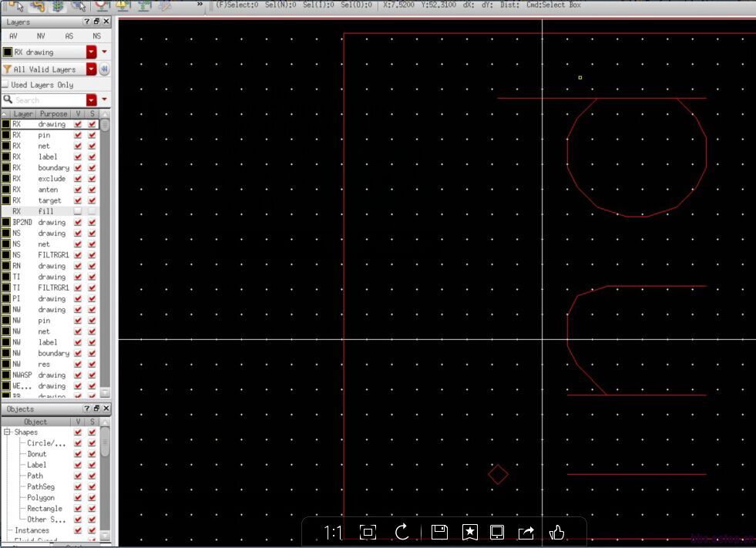Click the V column header in Layers

pos(78,114)
